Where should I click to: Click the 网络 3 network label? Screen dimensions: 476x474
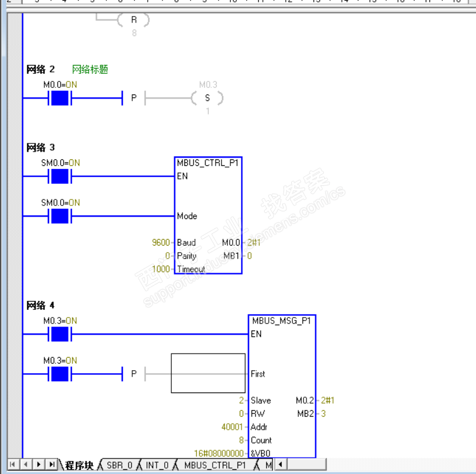pos(40,148)
